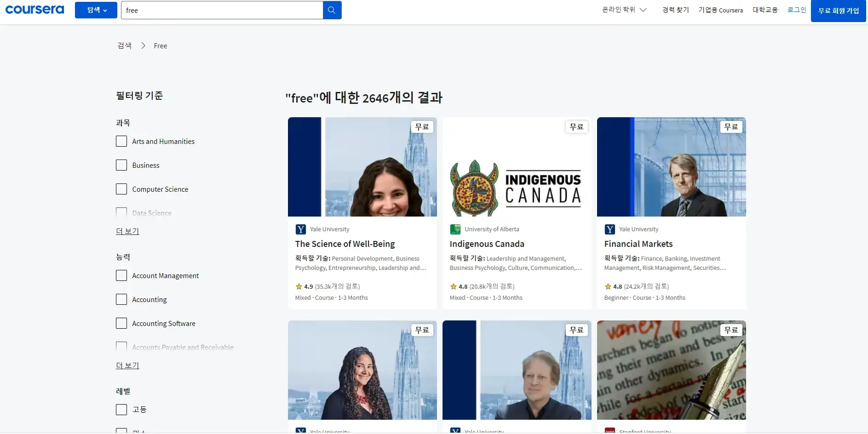The width and height of the screenshot is (868, 434).
Task: Click the University of Alberta name text
Action: [492, 229]
